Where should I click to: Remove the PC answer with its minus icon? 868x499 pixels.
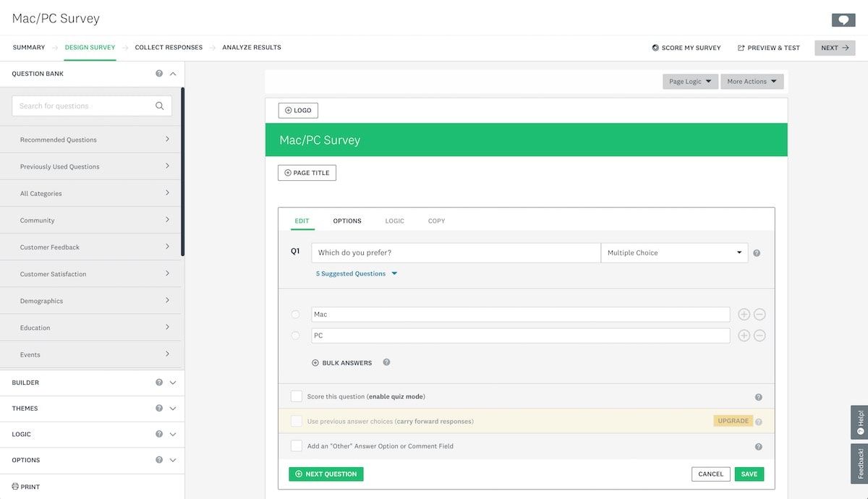[x=759, y=336]
